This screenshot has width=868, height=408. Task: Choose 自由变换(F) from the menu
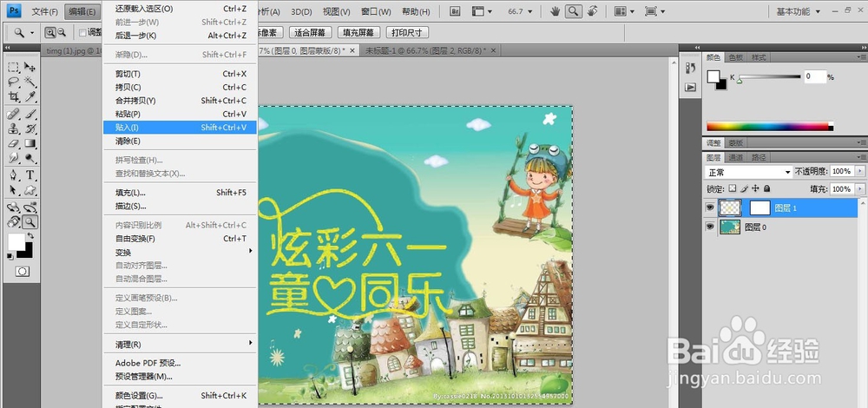pos(180,239)
